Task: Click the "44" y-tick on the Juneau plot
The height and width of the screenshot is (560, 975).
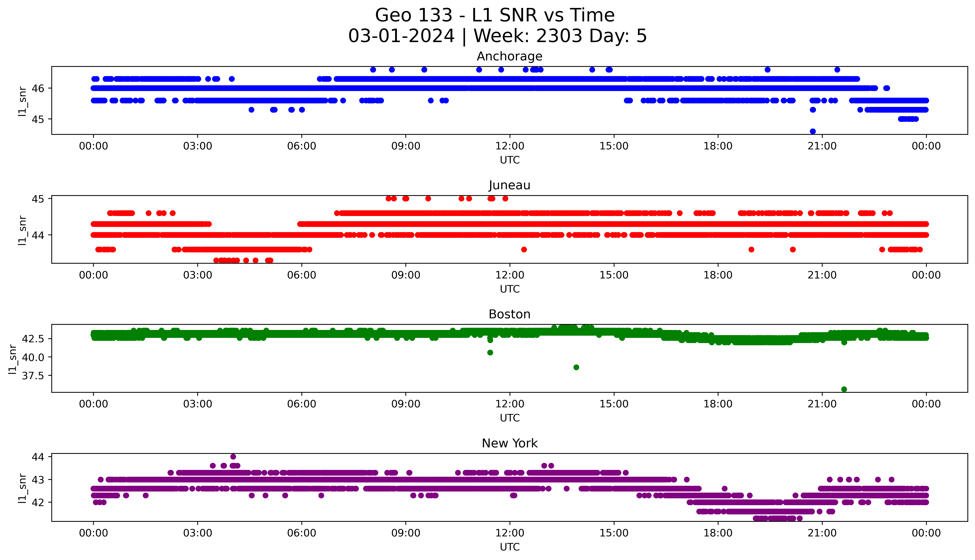Action: click(38, 235)
